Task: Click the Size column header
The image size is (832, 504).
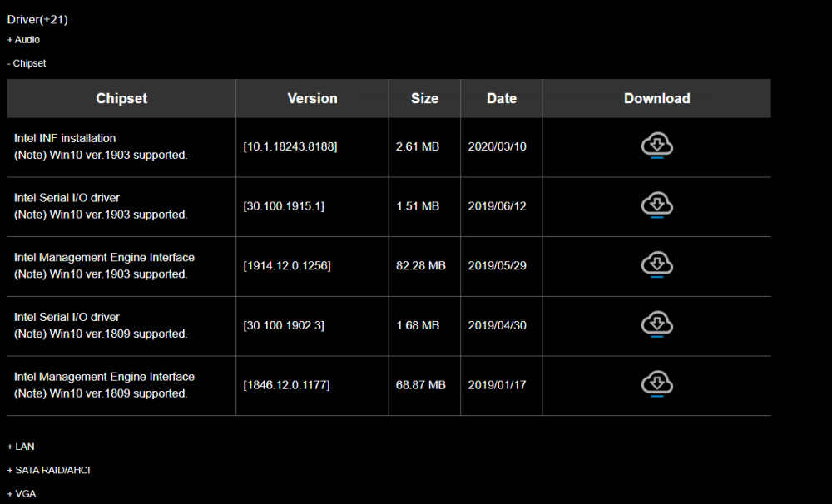Action: 424,98
